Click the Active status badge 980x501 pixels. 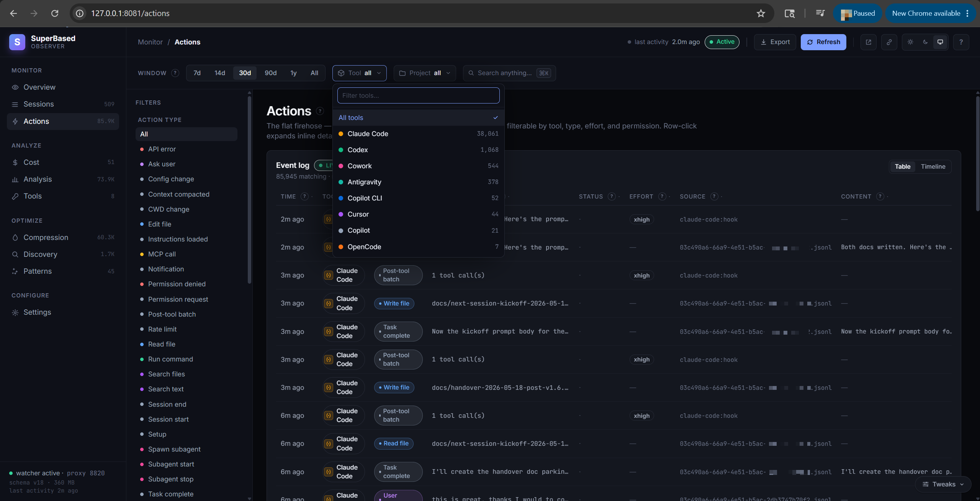[x=722, y=42]
